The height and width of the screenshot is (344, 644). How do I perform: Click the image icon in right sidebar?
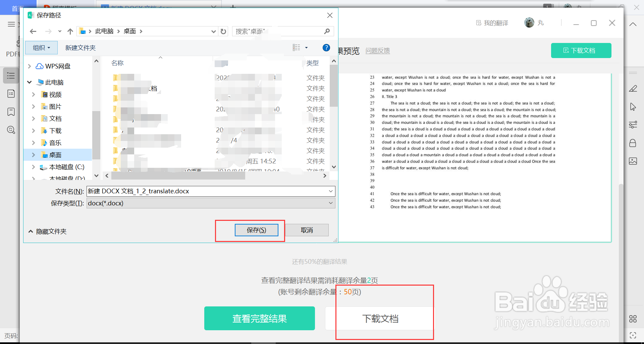(633, 161)
